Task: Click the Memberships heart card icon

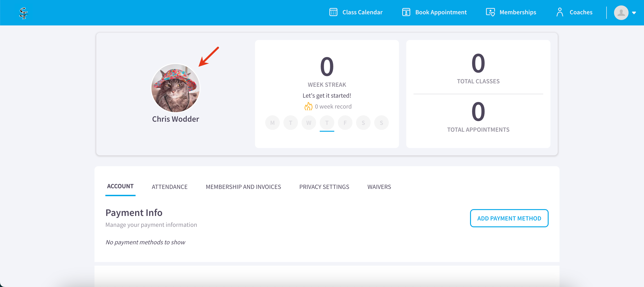Action: pos(490,12)
